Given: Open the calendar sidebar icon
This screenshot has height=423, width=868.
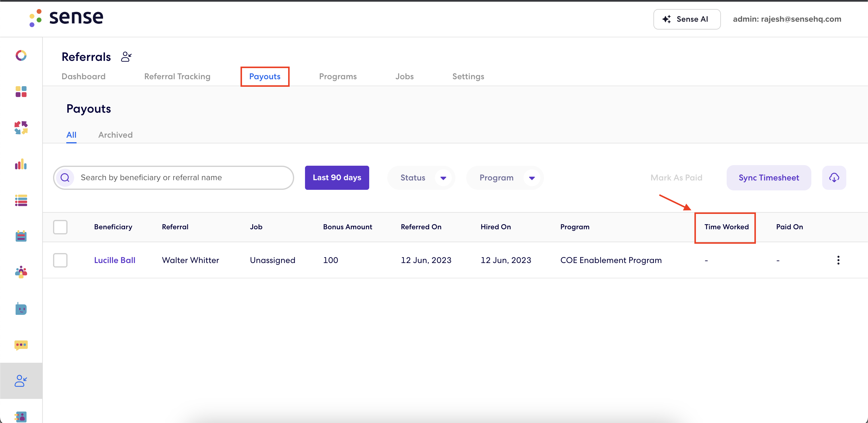Looking at the screenshot, I should 21,236.
